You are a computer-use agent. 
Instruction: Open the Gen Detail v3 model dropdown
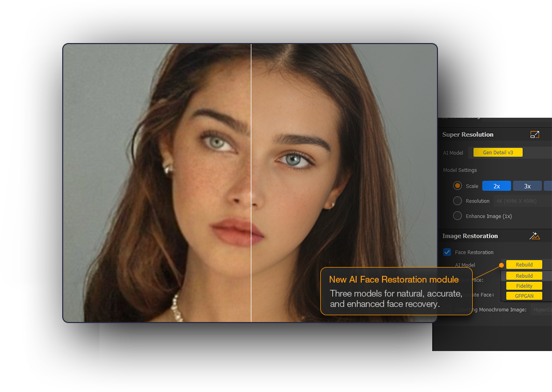(498, 152)
